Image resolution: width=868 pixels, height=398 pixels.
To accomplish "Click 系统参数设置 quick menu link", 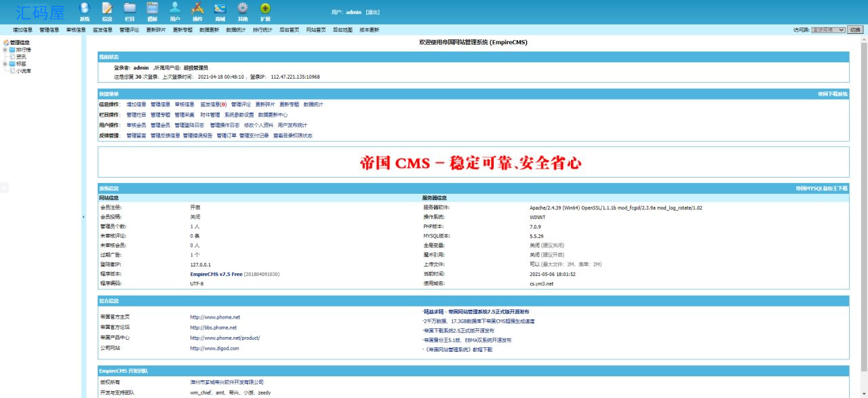I will click(x=239, y=115).
